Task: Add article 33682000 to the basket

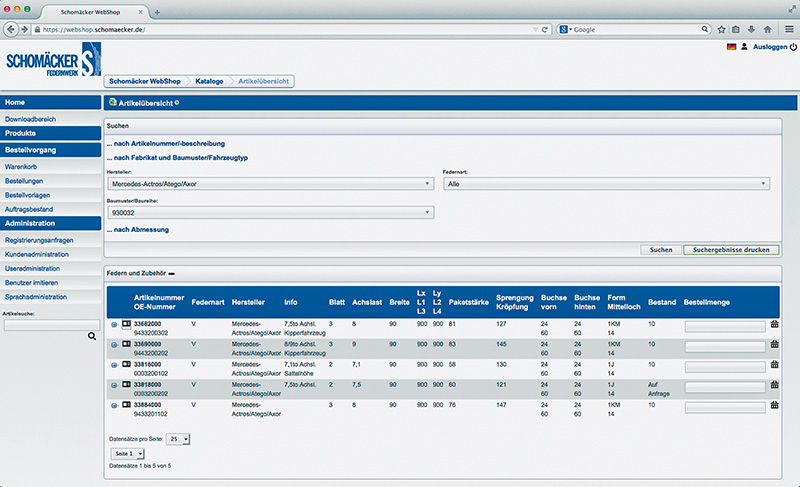Action: point(774,324)
